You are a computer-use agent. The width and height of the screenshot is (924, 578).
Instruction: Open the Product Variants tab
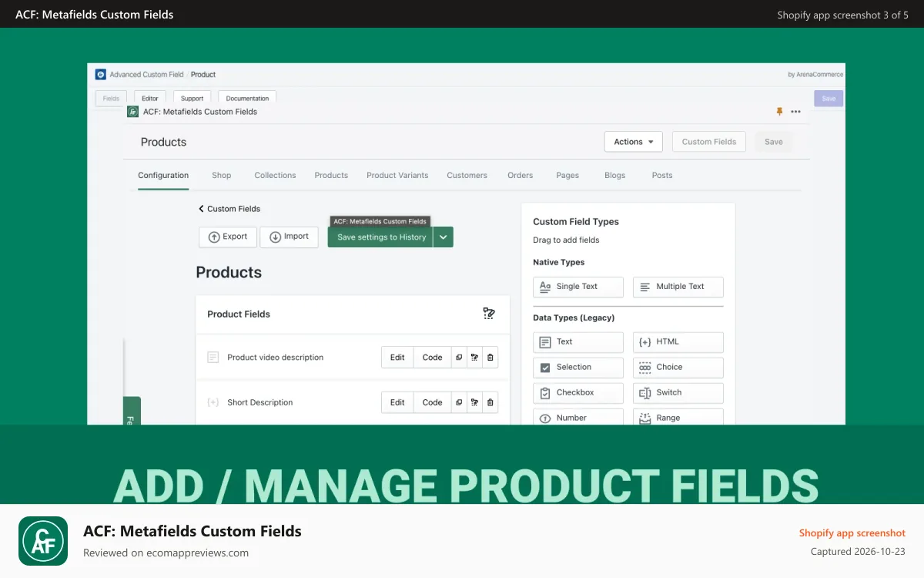397,176
